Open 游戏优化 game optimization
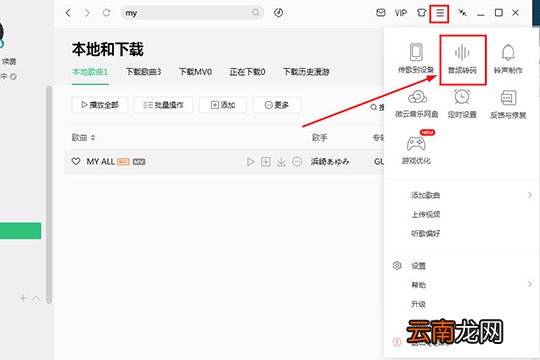 tap(416, 149)
